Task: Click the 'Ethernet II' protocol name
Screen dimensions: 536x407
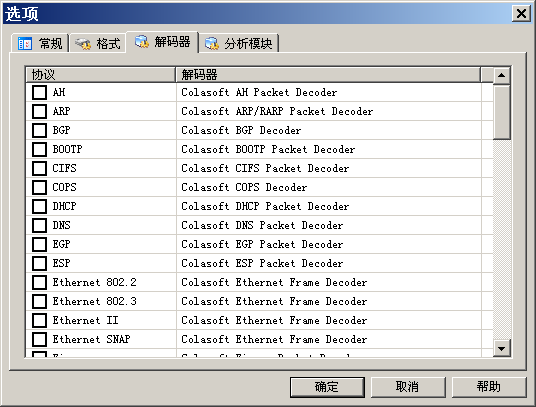Action: click(x=85, y=320)
